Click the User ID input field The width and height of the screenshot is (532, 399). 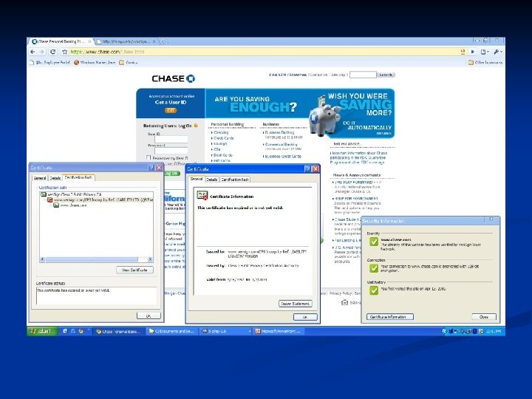coord(171,139)
